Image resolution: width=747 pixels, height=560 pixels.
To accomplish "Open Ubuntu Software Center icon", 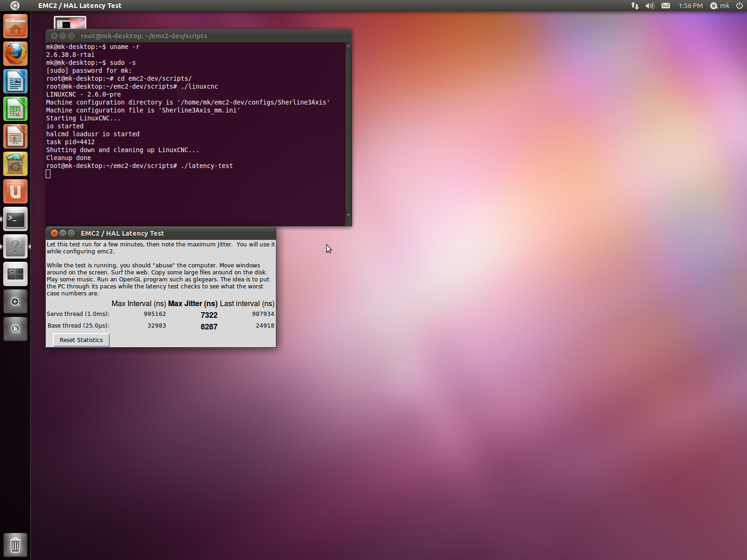I will 15,164.
